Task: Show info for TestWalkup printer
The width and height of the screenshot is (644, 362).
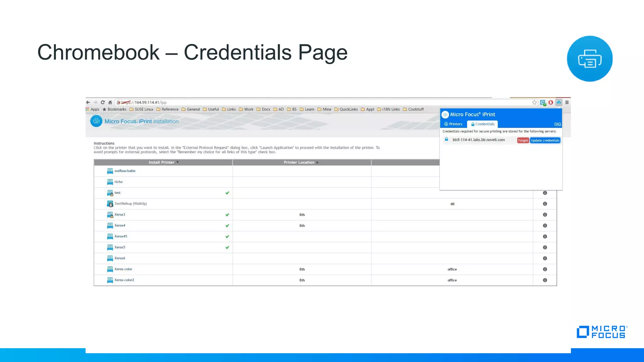Action: [545, 204]
